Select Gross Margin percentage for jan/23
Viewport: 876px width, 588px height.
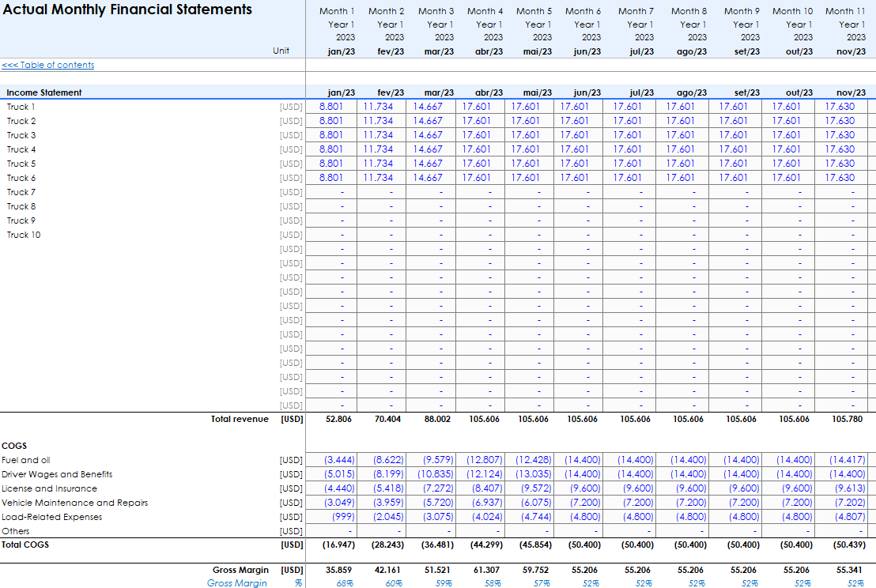345,583
